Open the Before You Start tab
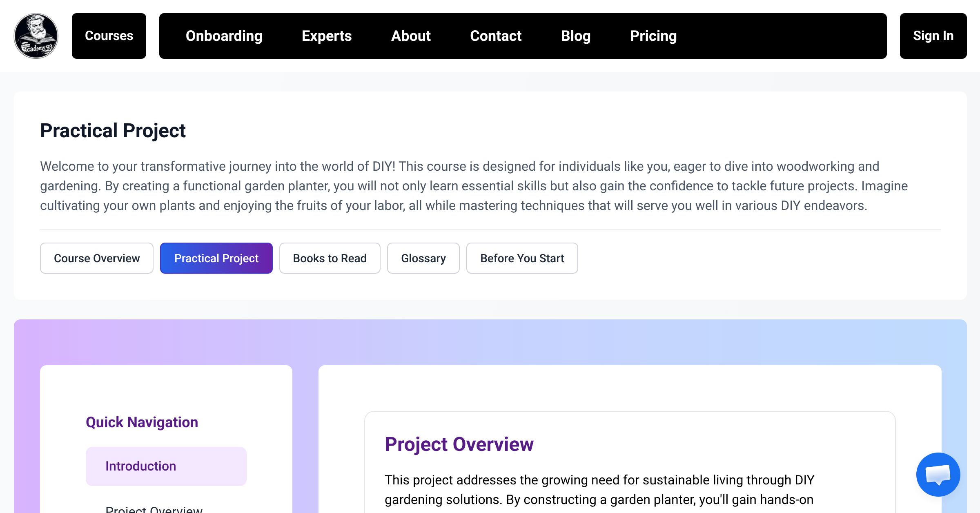 point(522,258)
